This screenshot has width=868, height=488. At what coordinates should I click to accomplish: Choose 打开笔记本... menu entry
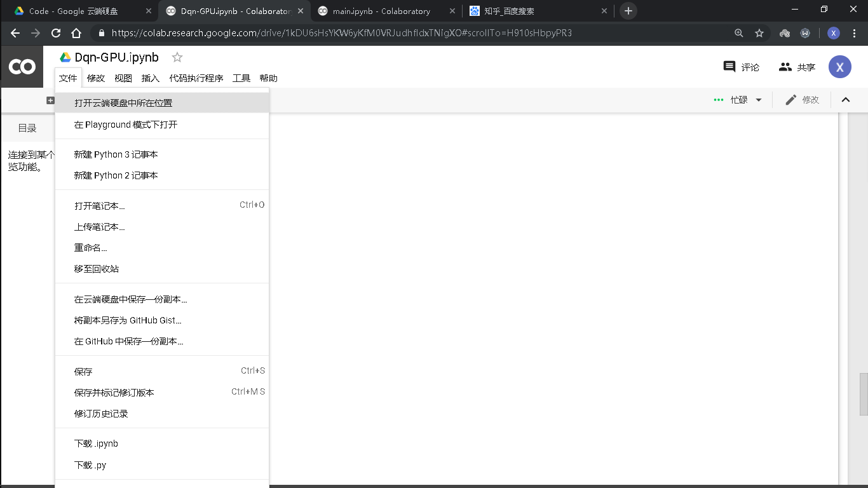pos(162,206)
